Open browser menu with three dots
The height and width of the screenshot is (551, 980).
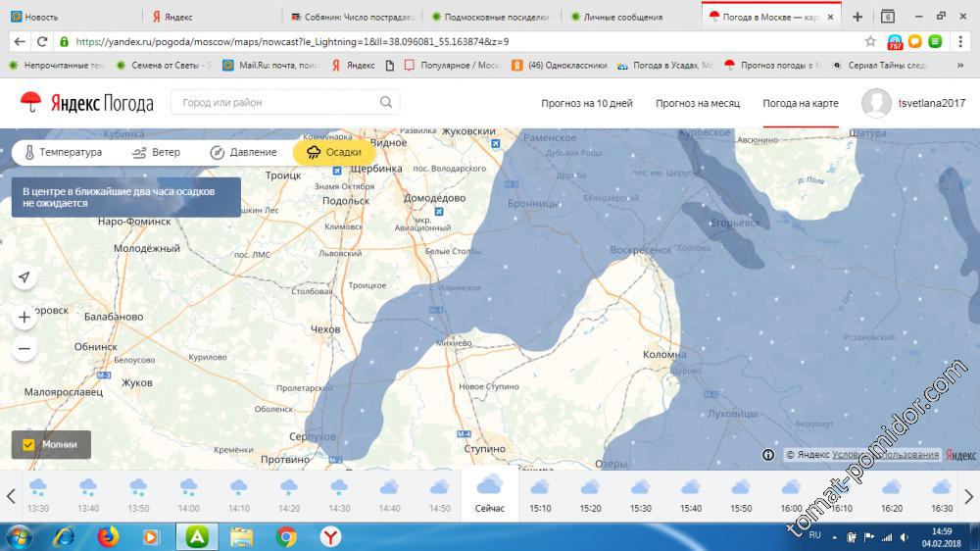tap(960, 41)
